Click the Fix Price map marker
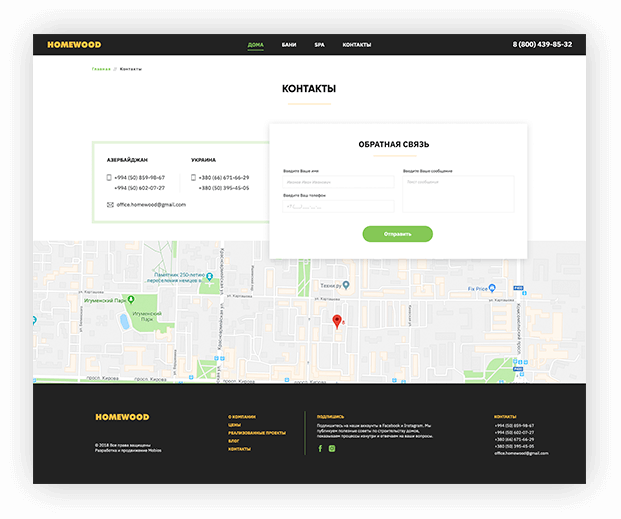 492,288
